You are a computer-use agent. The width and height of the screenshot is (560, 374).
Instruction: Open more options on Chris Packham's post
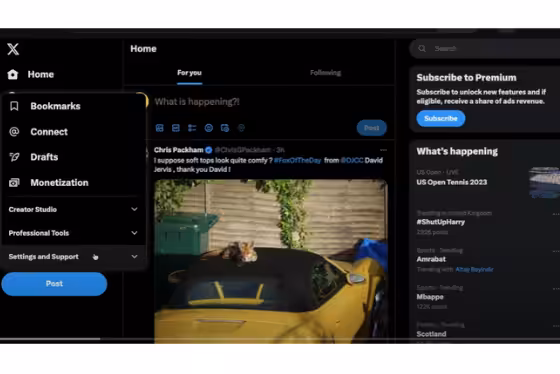383,150
